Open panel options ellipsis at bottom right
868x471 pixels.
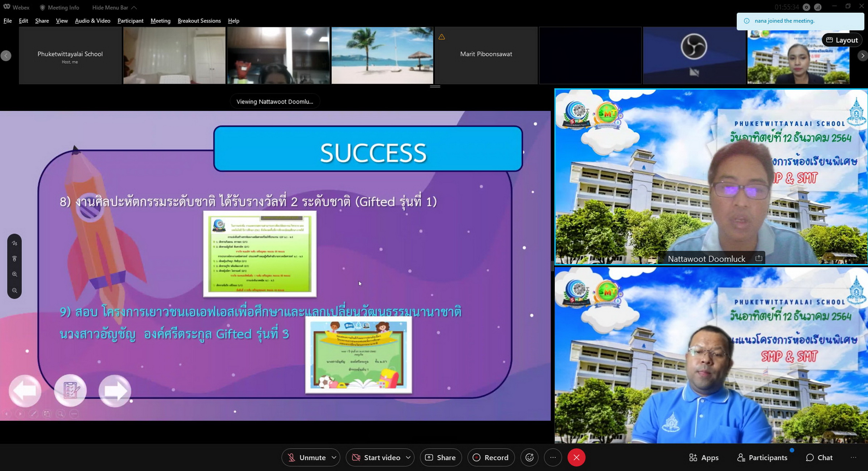click(854, 458)
